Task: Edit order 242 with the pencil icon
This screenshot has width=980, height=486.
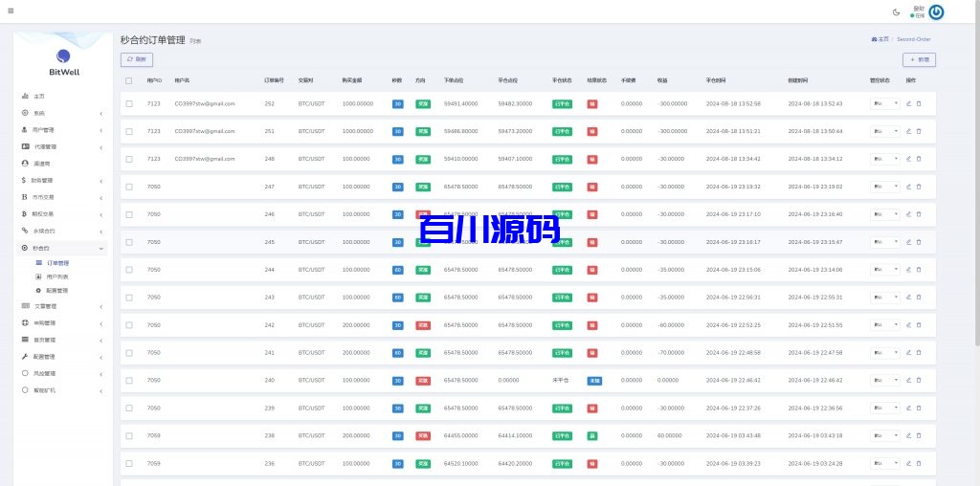Action: (909, 325)
